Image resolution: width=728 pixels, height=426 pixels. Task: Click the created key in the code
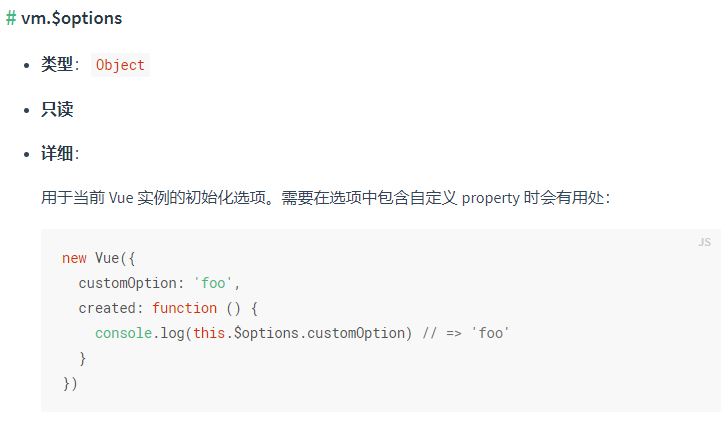click(x=107, y=308)
